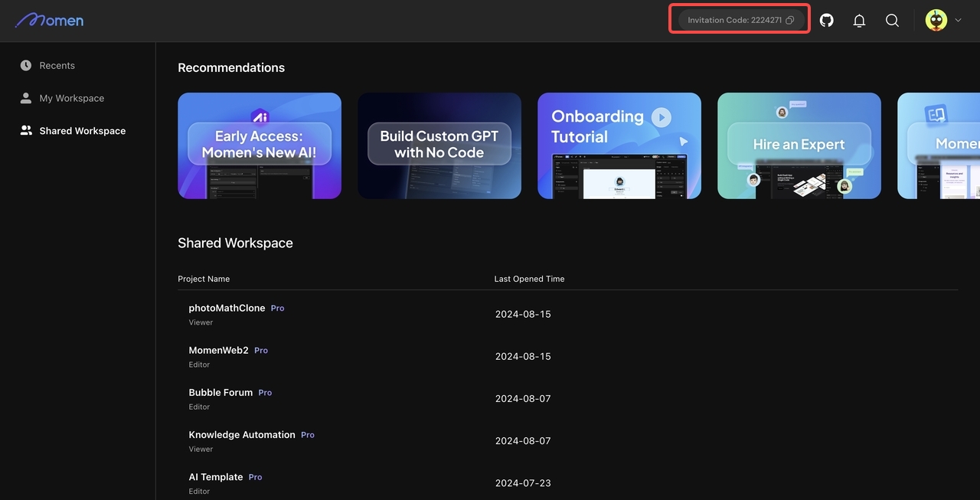Click the Shared Workspace section heading
Viewport: 980px width, 500px height.
click(235, 243)
